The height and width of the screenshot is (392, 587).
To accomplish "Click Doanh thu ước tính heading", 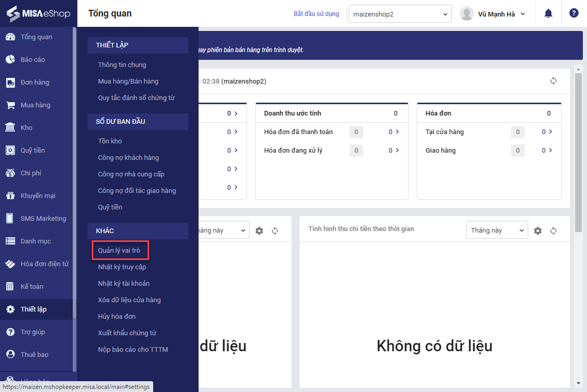I will coord(292,113).
